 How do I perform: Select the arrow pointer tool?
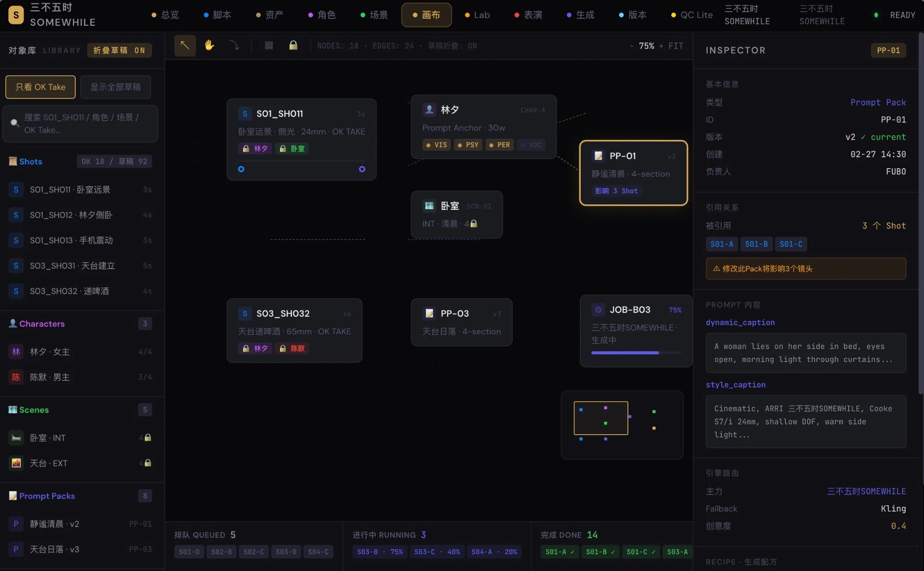(x=185, y=45)
